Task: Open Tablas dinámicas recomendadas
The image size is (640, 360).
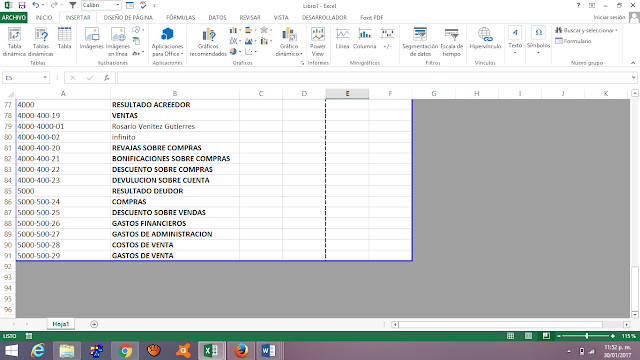Action: 41,42
